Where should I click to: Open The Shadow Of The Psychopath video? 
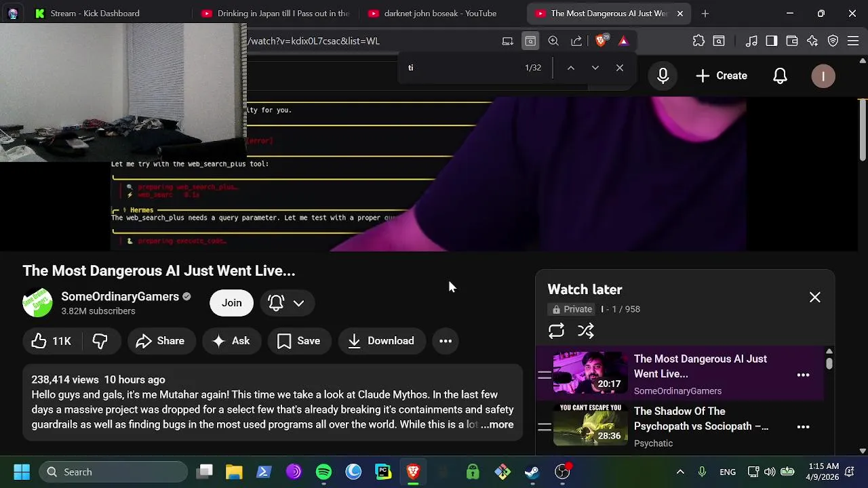701,419
